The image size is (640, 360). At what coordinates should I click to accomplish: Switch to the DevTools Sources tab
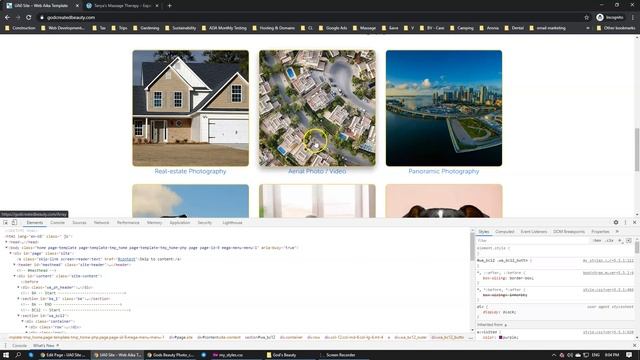tap(79, 222)
